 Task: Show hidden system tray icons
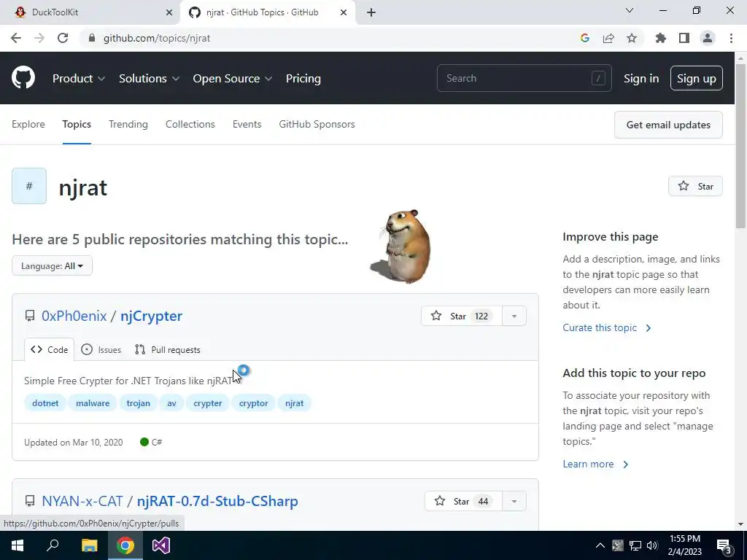pos(600,545)
